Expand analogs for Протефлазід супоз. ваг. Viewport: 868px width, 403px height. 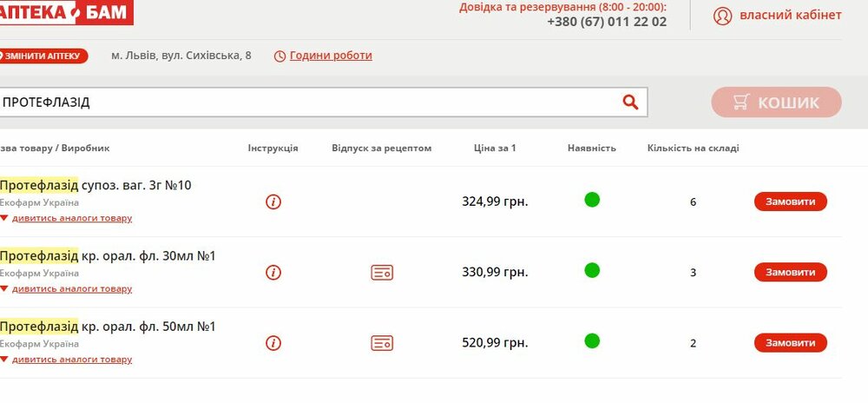tap(71, 218)
